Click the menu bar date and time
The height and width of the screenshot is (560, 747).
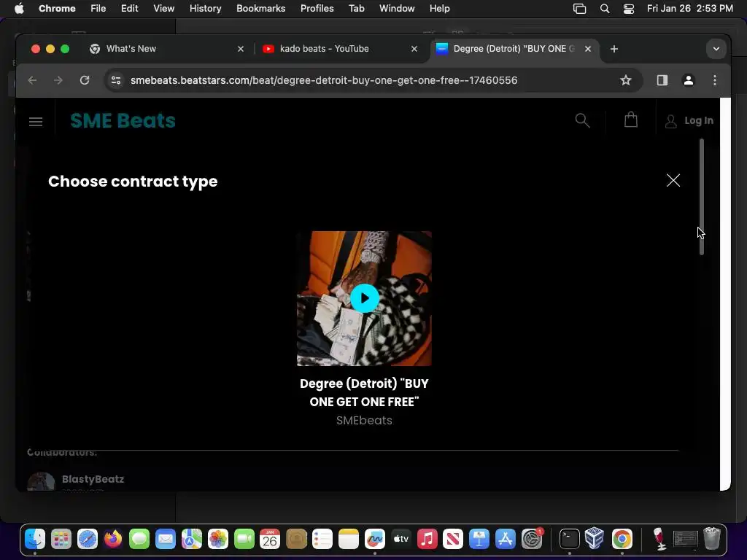click(x=690, y=8)
